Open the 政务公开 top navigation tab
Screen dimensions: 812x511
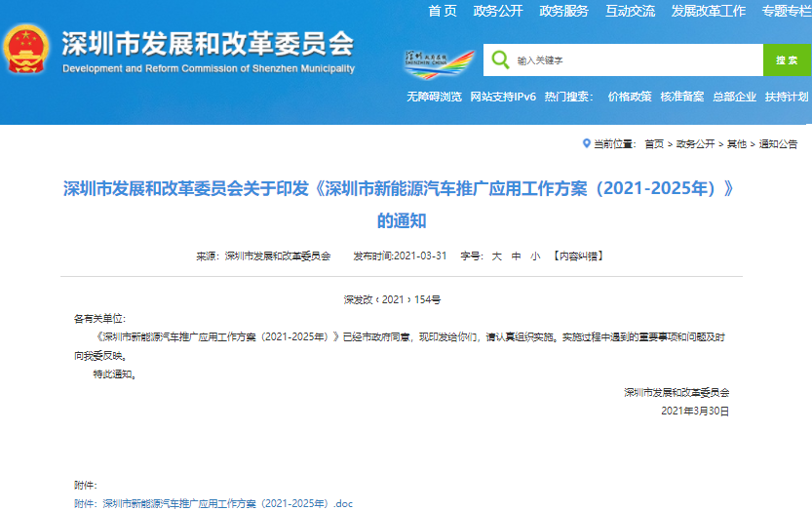click(498, 11)
